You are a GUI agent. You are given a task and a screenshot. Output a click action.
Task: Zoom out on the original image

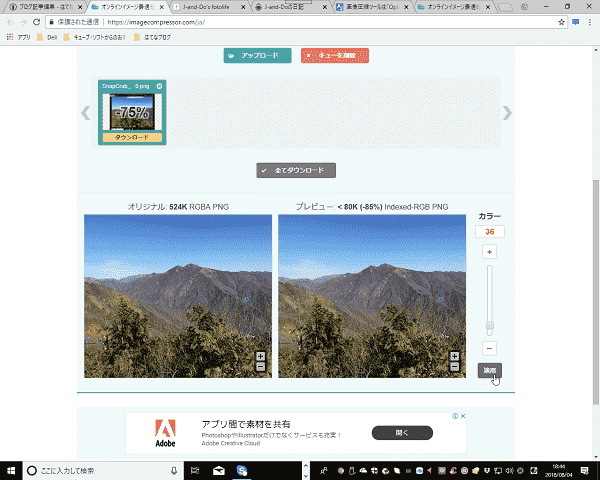pos(261,367)
